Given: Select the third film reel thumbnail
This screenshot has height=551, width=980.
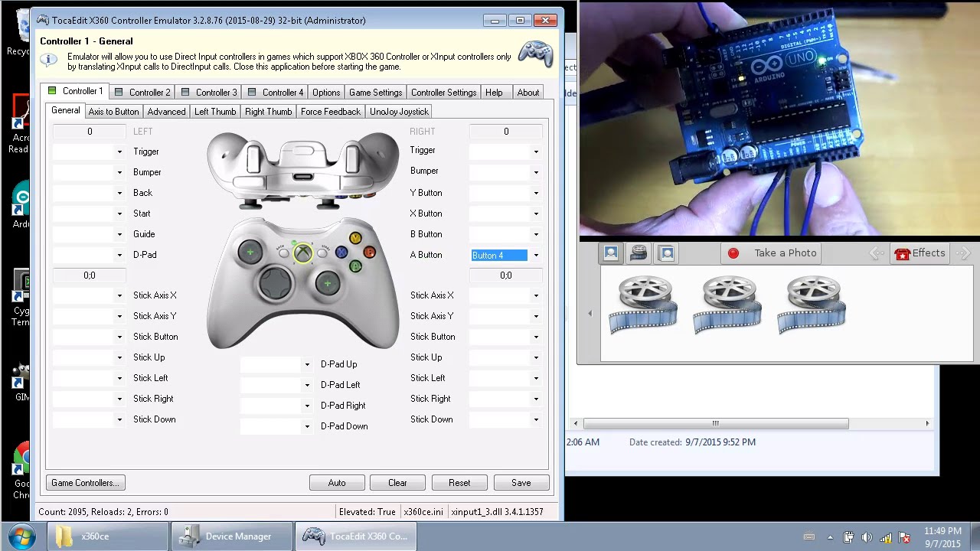Looking at the screenshot, I should [812, 305].
